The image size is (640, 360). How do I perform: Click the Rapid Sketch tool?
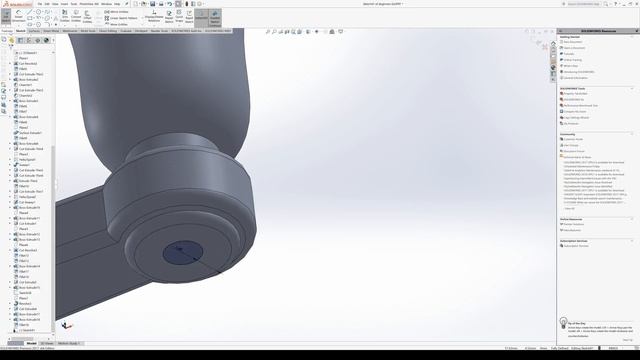click(x=189, y=16)
